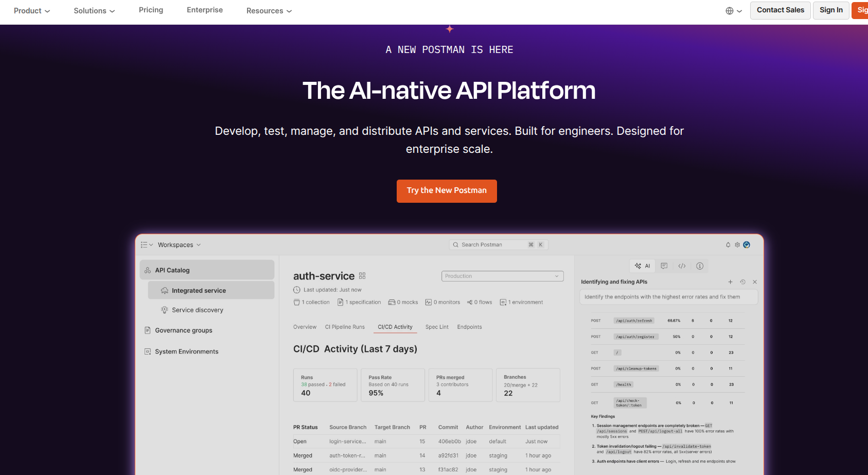This screenshot has height=475, width=868.
Task: Click the Sign In button
Action: [831, 10]
